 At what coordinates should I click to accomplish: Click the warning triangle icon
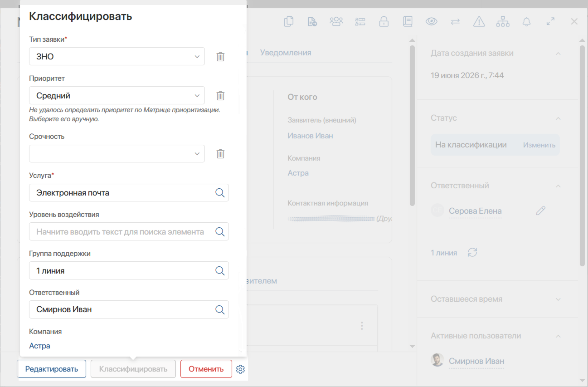click(x=479, y=21)
